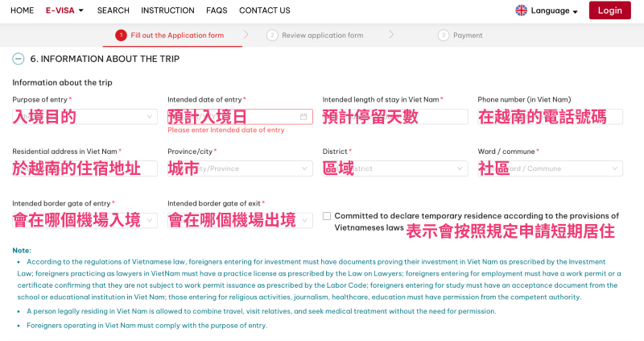Collapse section 6 with the minus icon

[18, 59]
